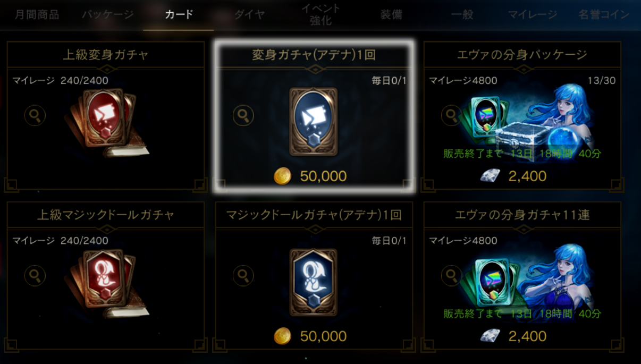Open magnifier on エヴァの分身ガチャ11連 card
The image size is (641, 364).
(x=452, y=275)
